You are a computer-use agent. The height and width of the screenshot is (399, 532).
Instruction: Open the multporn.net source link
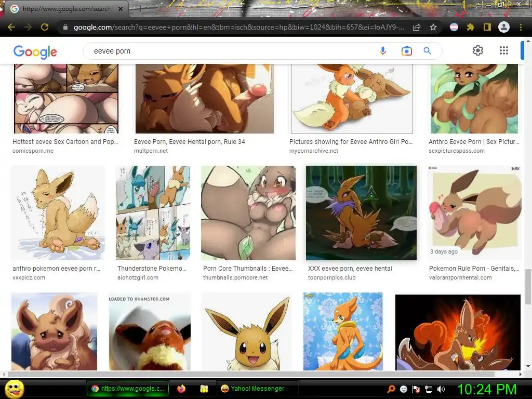[151, 151]
